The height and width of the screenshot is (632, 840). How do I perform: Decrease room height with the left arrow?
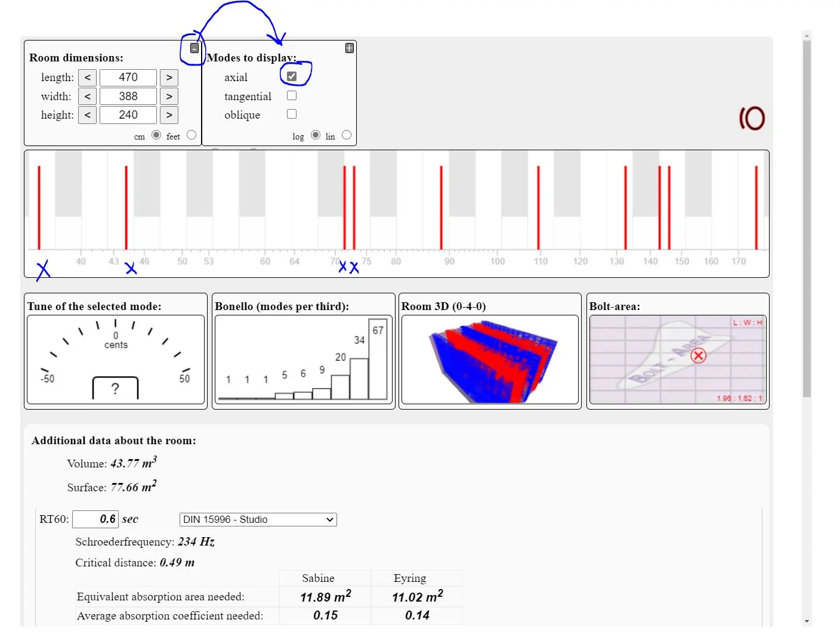tap(88, 115)
